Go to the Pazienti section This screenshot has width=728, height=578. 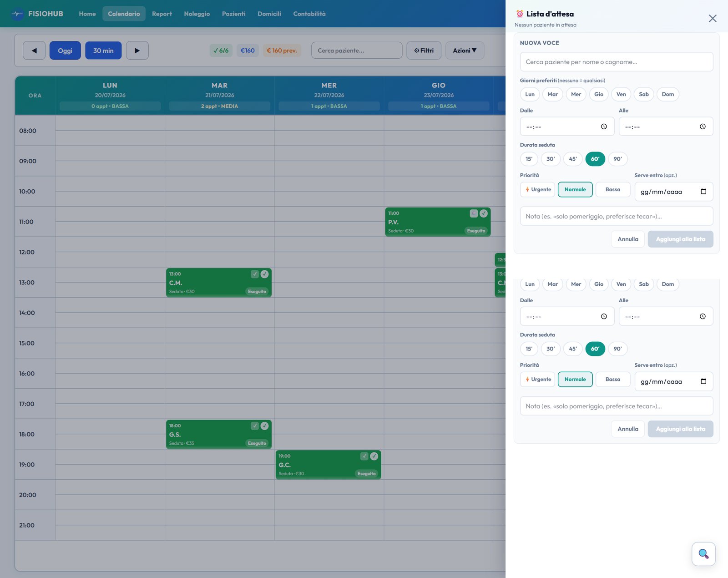point(234,14)
